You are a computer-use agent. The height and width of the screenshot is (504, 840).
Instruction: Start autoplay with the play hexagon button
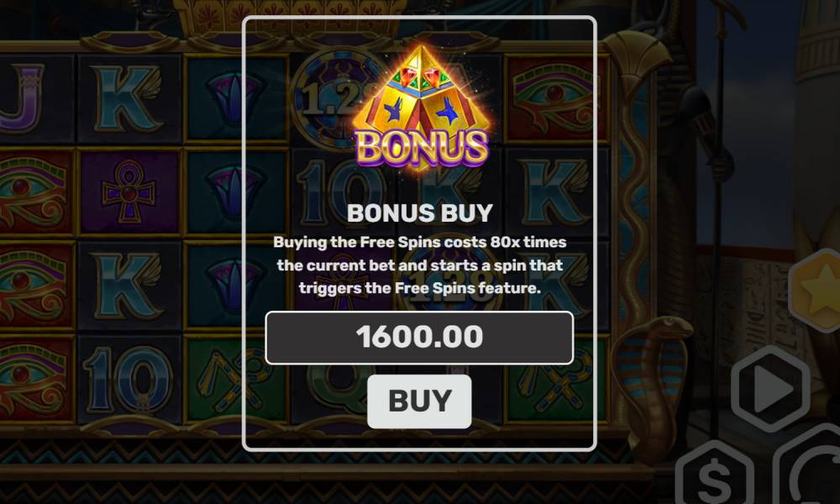click(x=771, y=388)
